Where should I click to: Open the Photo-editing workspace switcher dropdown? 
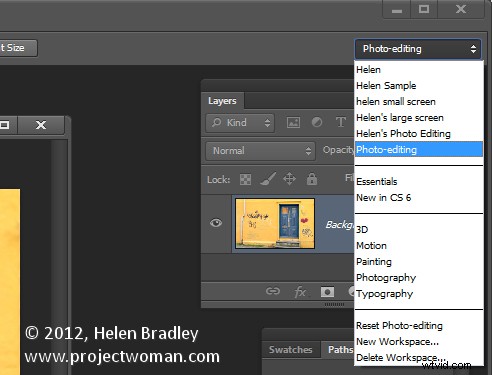point(418,49)
